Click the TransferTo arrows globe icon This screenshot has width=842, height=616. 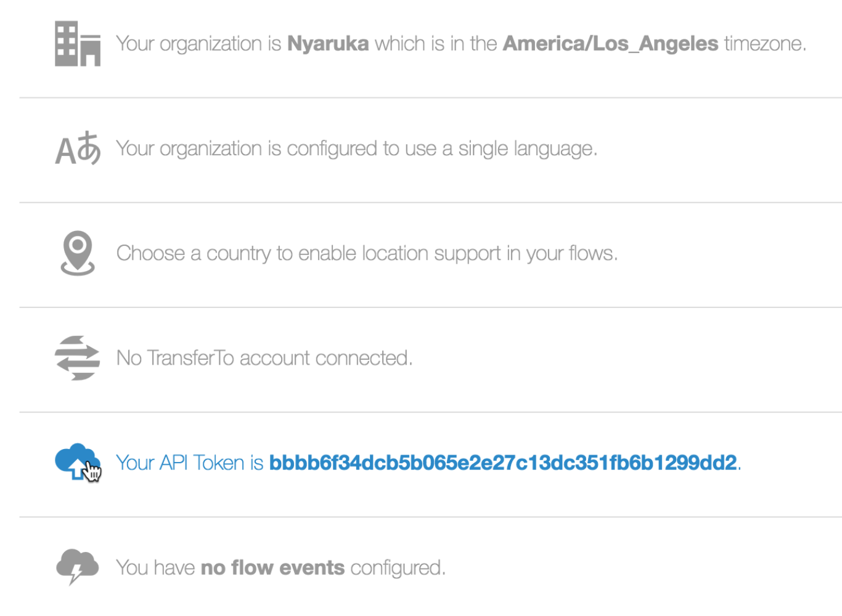click(x=77, y=358)
